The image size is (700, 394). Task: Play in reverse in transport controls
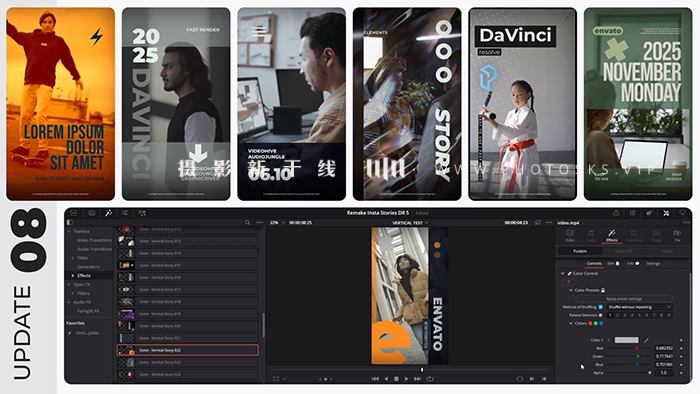pyautogui.click(x=386, y=379)
